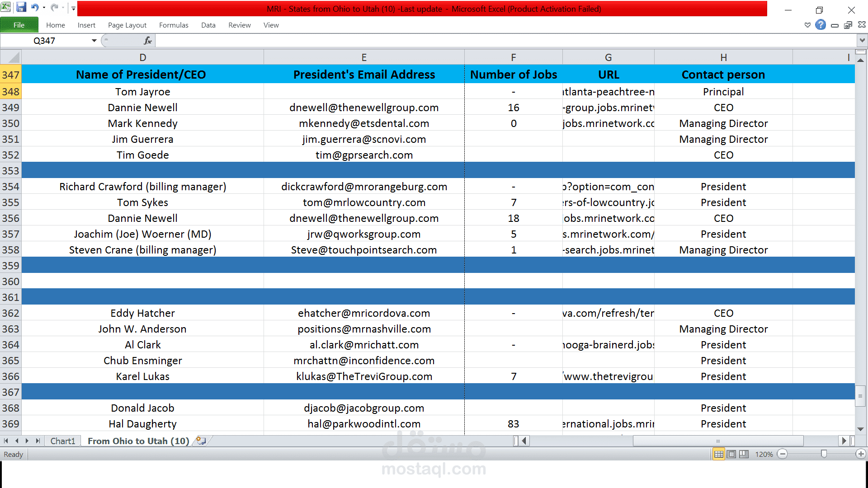
Task: Click the Save icon in quick access toolbar
Action: pyautogui.click(x=21, y=8)
